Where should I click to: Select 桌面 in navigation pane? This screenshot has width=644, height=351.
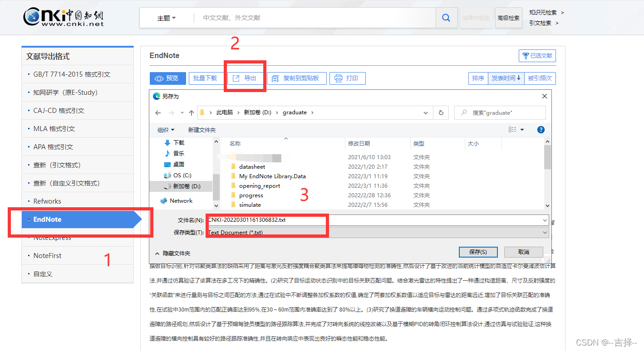pos(178,164)
